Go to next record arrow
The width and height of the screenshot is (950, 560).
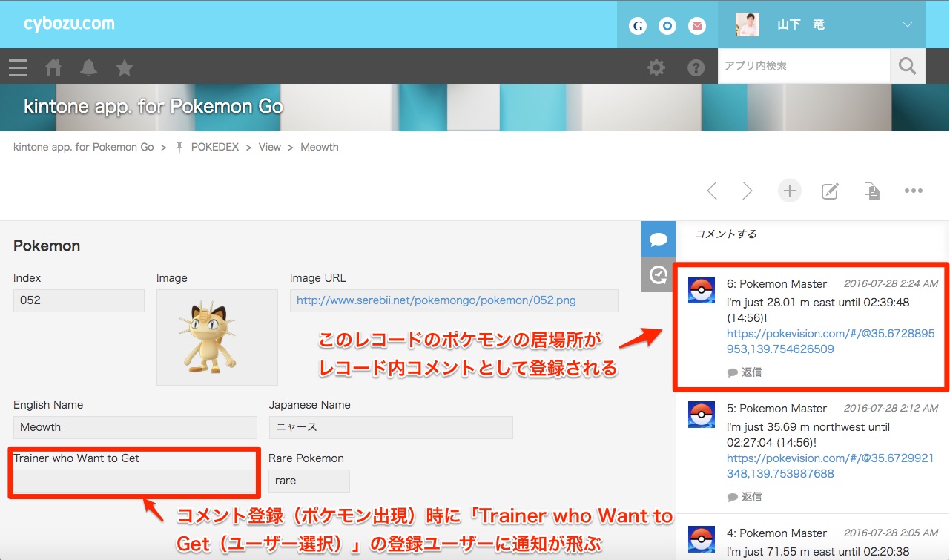748,191
